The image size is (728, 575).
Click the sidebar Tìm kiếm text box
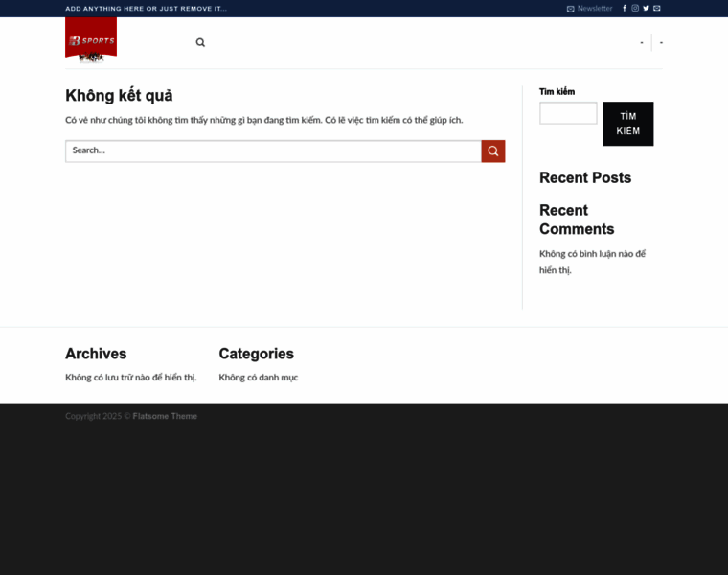click(x=568, y=113)
